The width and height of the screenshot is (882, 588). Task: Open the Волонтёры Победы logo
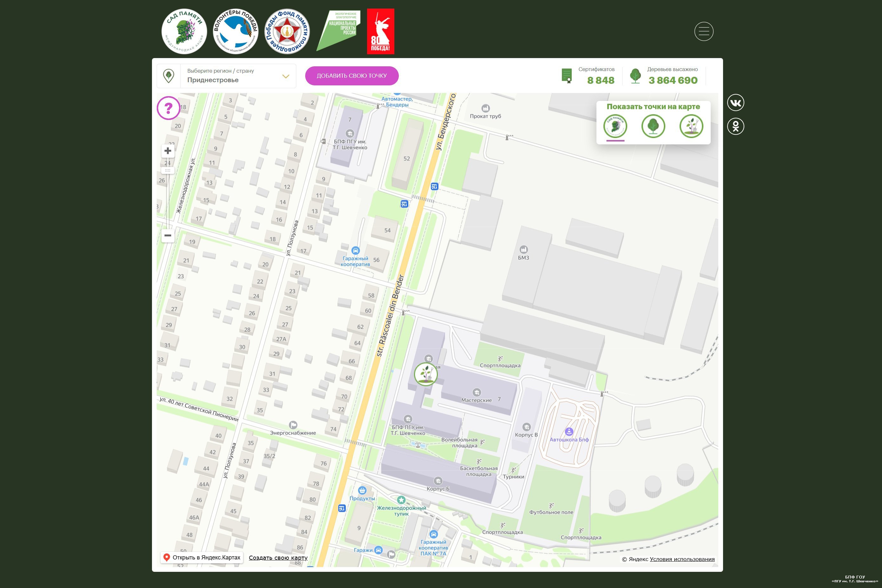click(x=235, y=31)
